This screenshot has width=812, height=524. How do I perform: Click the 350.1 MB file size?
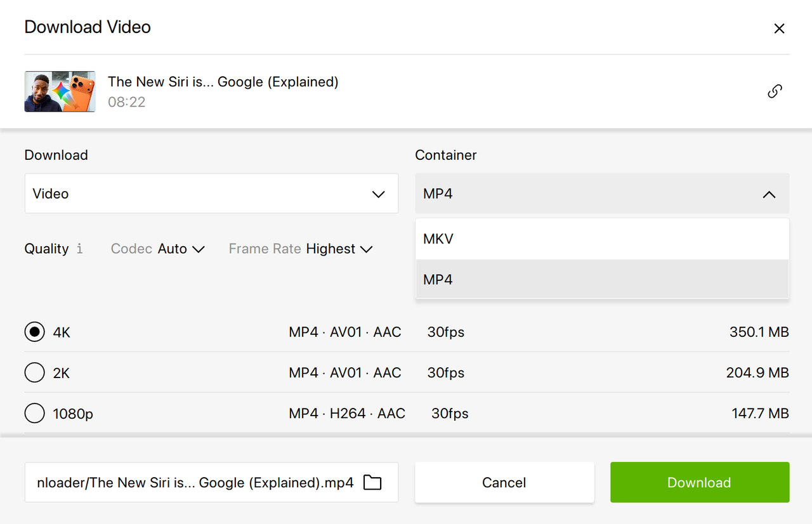click(759, 332)
